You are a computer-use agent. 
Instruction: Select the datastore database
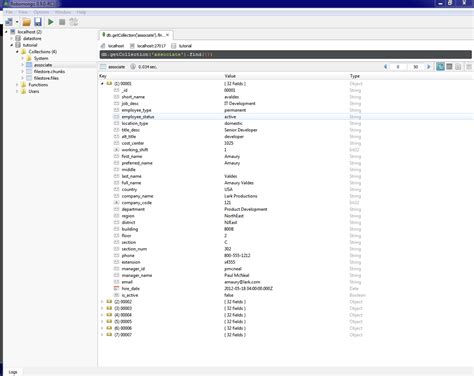[x=32, y=38]
